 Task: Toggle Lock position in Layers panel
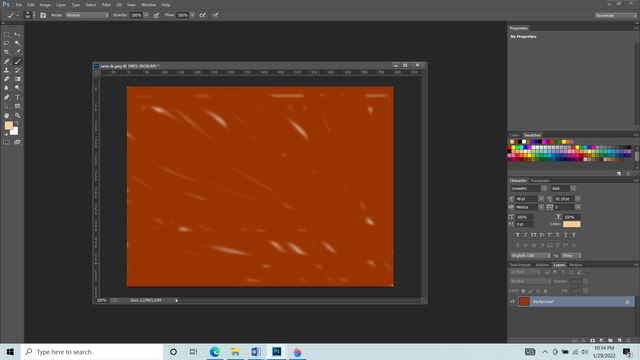538,291
